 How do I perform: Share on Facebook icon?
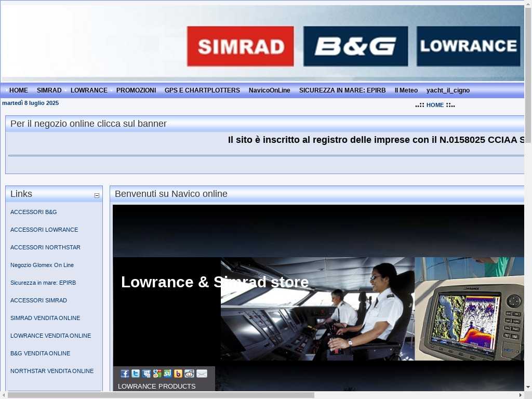125,374
